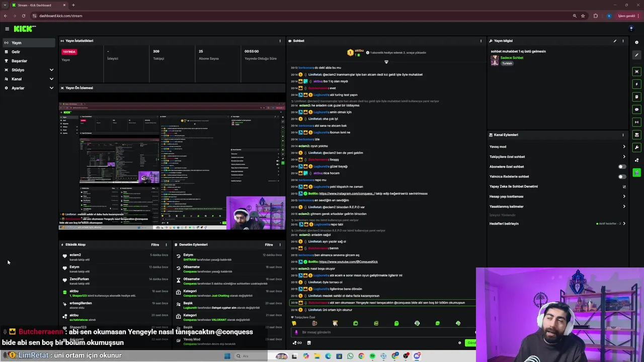Open Denetim Eylemleri three-dot menu

pos(280,245)
